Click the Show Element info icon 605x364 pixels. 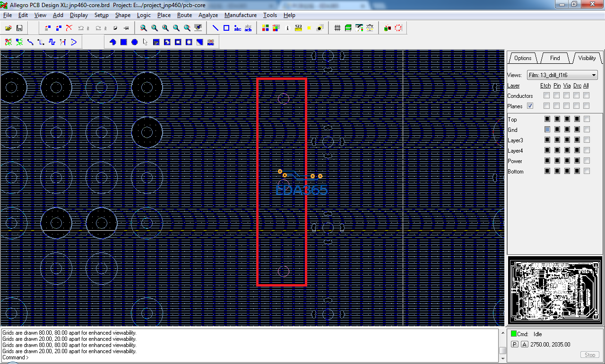pos(287,28)
